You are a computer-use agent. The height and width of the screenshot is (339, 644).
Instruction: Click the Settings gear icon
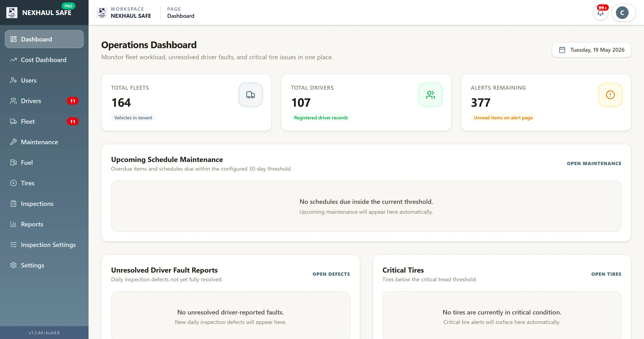13,265
